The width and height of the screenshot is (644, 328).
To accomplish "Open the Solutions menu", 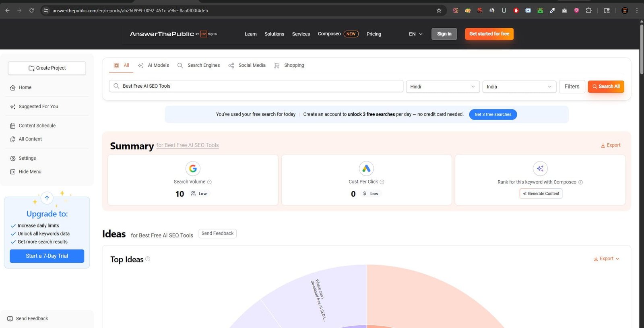I will tap(274, 34).
